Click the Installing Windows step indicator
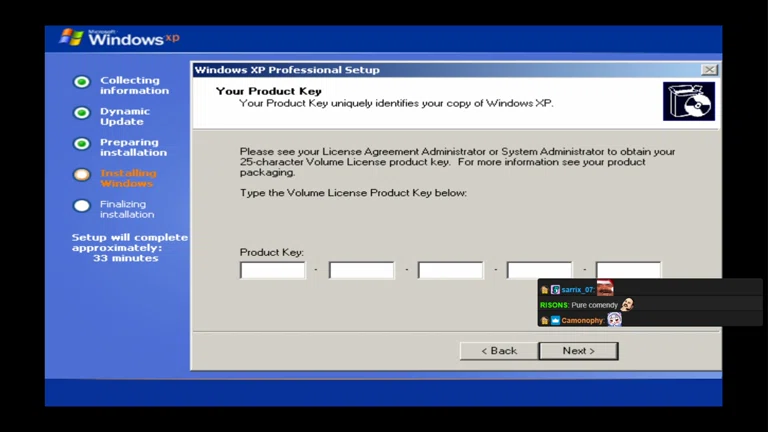This screenshot has height=432, width=768. [82, 175]
